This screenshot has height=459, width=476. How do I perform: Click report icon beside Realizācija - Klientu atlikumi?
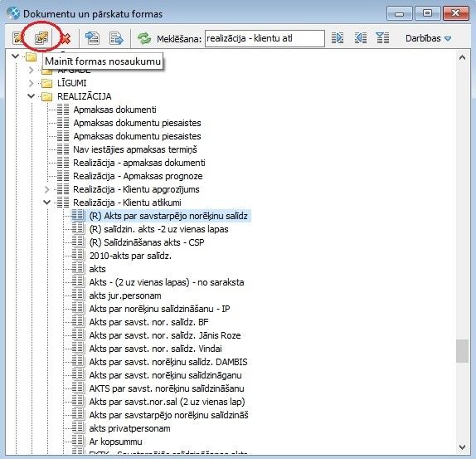63,203
